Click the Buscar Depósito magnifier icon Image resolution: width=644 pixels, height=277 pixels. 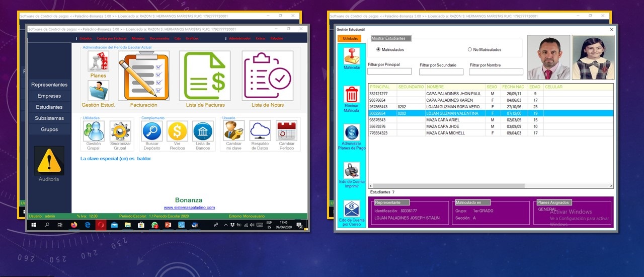151,131
